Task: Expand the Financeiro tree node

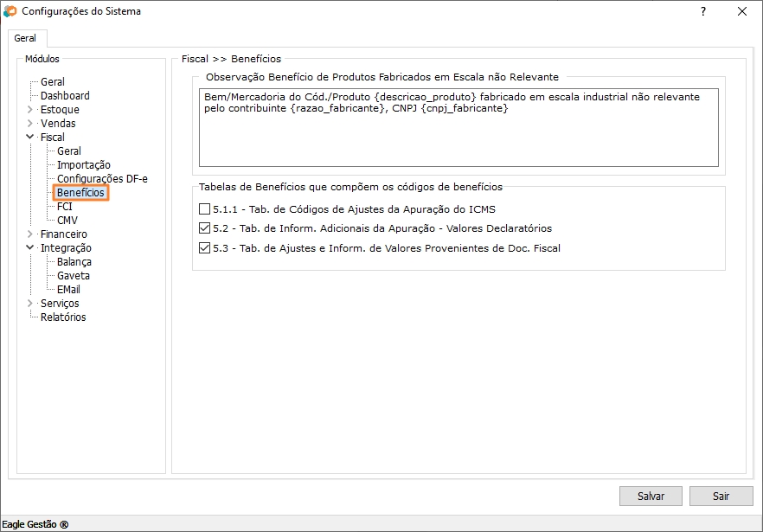Action: 30,234
